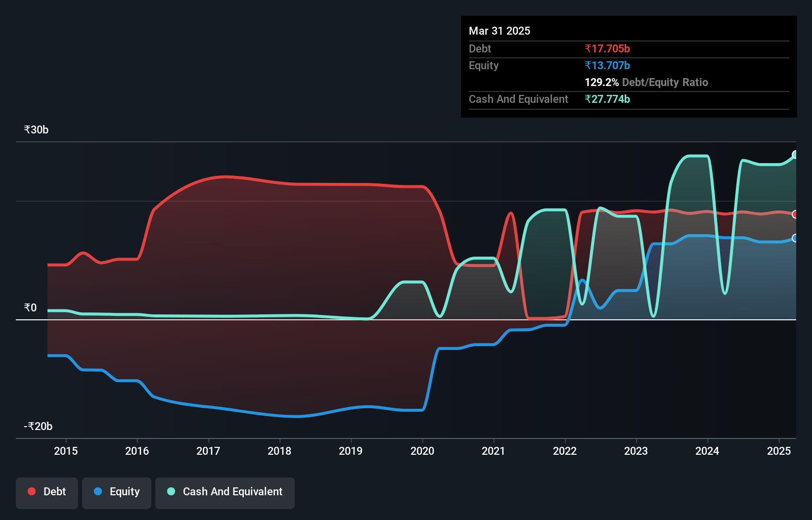The image size is (812, 520).
Task: Click the ₹30b y-axis label
Action: point(36,130)
